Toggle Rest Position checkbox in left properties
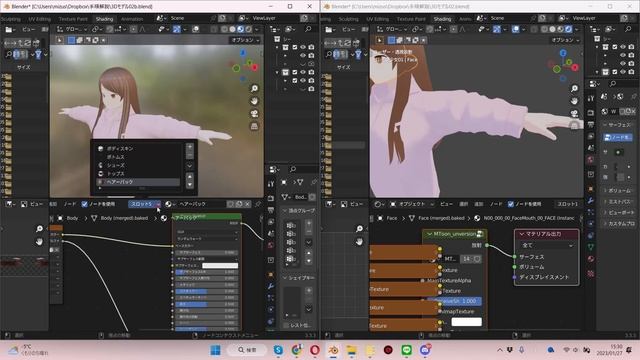 click(287, 325)
